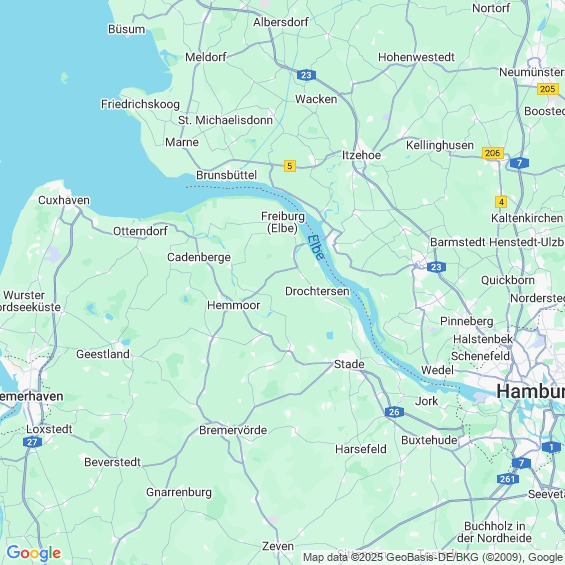Click the Buxtehude town label

point(429,440)
